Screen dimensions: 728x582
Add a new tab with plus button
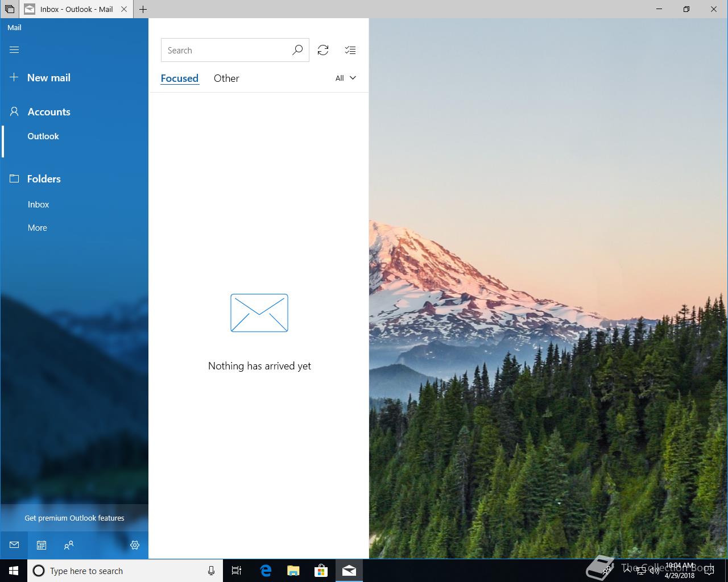point(143,9)
